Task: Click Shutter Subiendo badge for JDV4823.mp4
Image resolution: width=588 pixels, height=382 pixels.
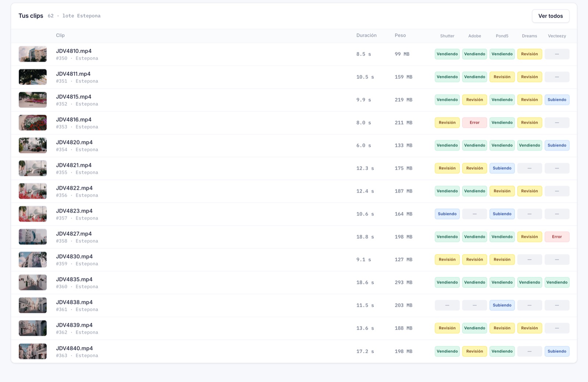Action: [x=447, y=214]
